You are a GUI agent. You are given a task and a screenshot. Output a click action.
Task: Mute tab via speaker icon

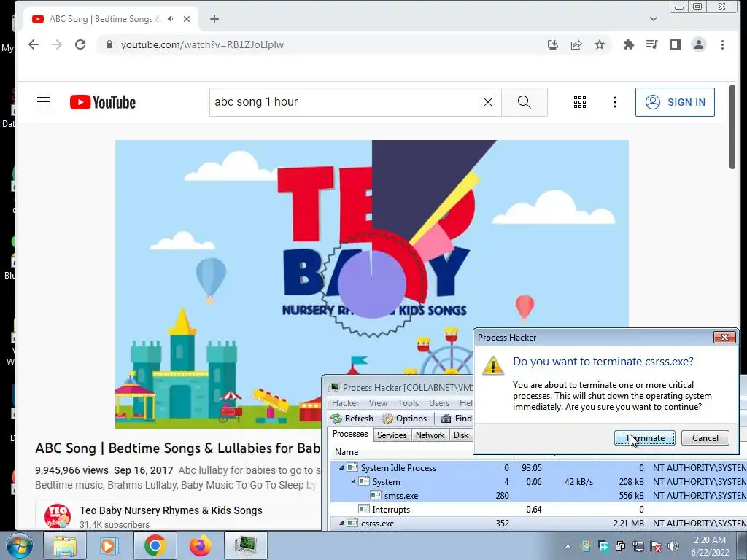(x=171, y=19)
